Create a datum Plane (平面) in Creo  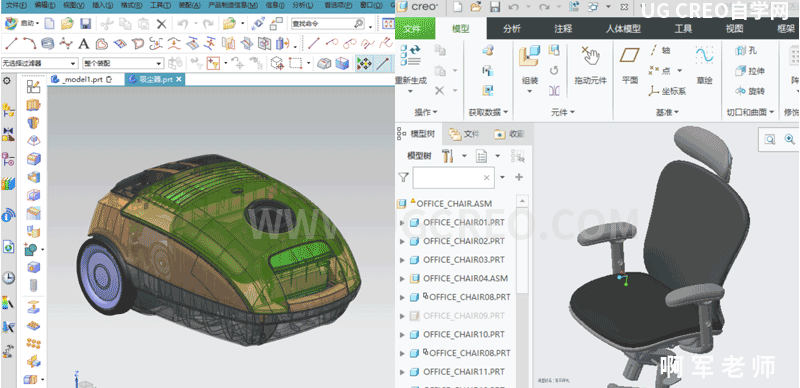click(630, 65)
